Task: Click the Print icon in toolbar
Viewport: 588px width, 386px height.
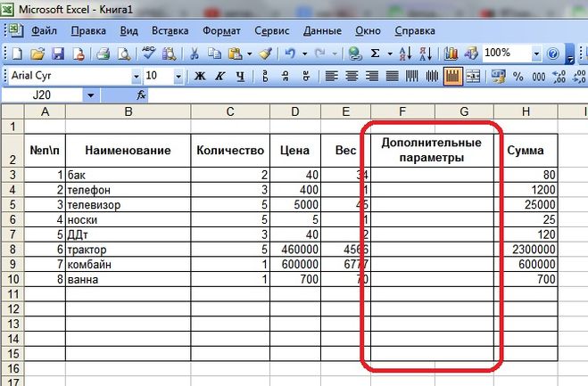Action: (103, 53)
